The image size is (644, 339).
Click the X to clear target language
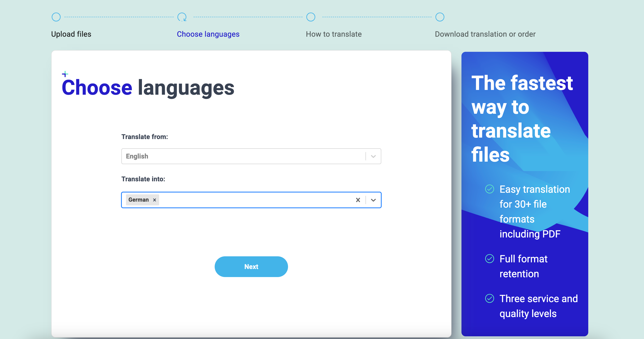pos(358,200)
